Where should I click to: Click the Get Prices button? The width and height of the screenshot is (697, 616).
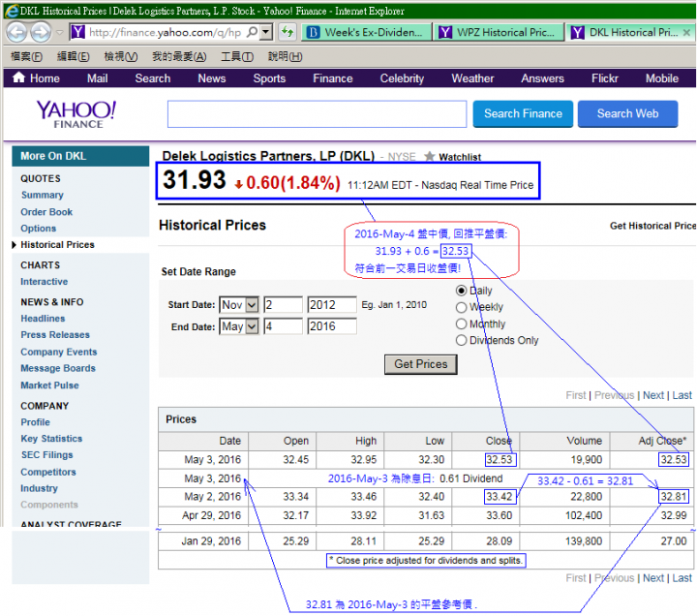tap(420, 364)
